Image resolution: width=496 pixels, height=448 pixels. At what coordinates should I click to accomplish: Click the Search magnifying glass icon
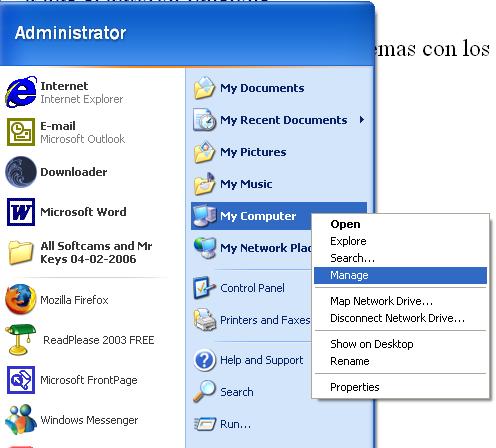point(204,392)
